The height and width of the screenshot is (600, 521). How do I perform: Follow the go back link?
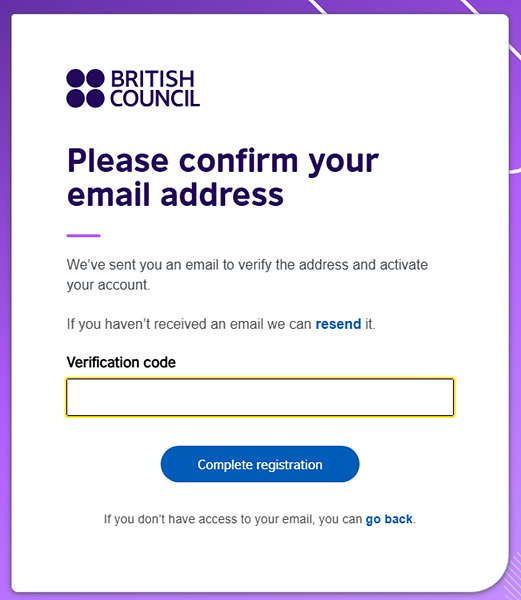click(x=389, y=519)
